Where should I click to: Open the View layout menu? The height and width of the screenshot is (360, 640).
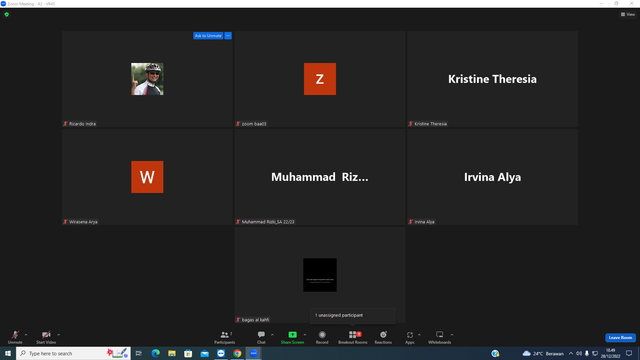click(x=628, y=14)
